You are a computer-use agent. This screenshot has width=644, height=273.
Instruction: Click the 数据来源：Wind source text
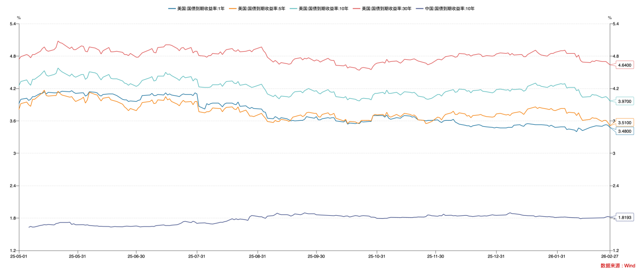tap(618, 266)
